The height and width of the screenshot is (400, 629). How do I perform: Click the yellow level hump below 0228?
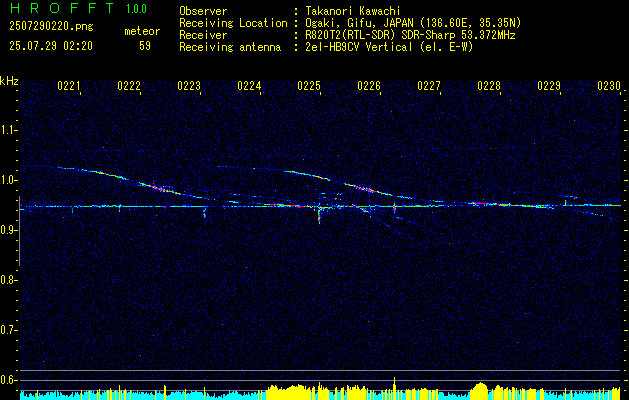(480, 391)
